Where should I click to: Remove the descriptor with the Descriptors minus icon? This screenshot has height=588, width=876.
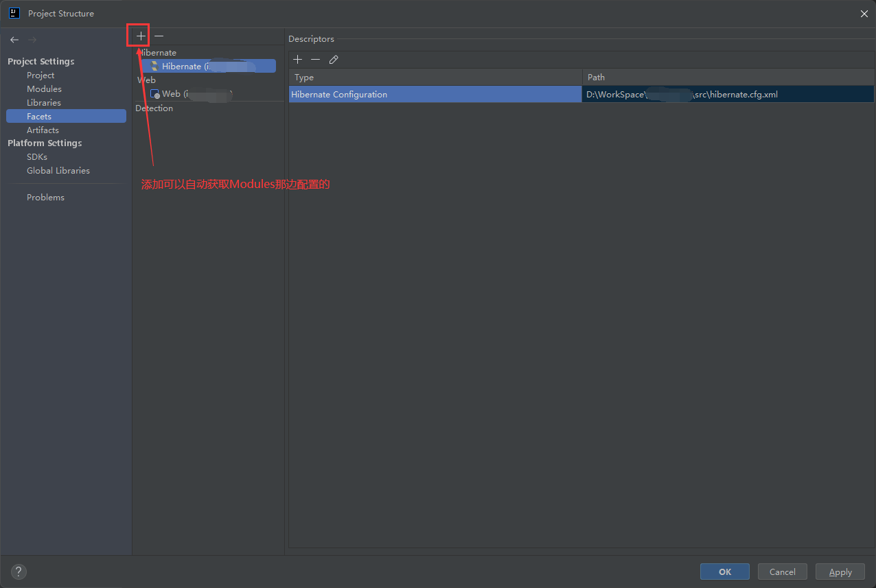pos(315,60)
